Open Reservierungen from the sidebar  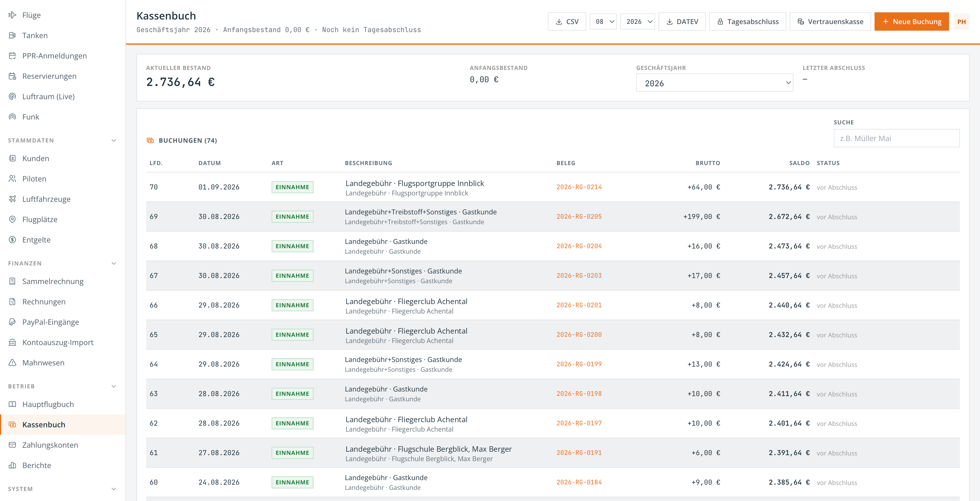(63, 76)
